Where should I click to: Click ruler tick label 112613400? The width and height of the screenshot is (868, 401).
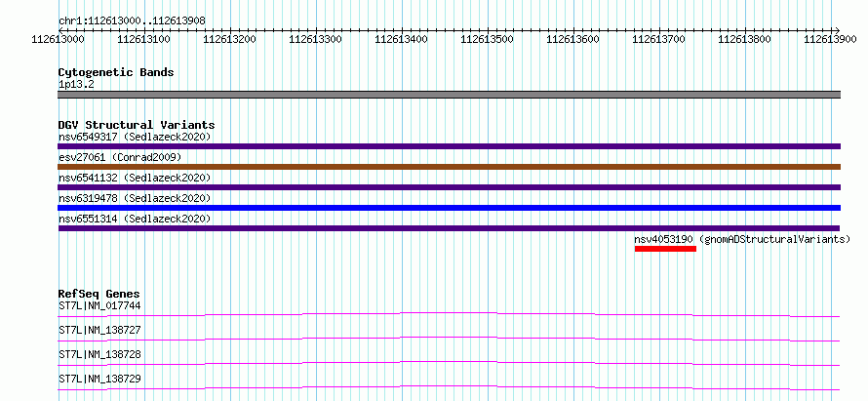tap(402, 39)
